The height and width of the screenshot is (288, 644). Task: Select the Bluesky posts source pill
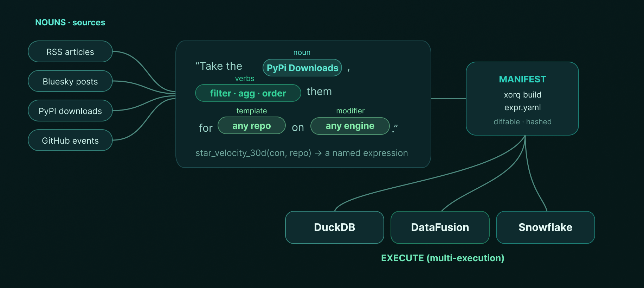(x=70, y=81)
